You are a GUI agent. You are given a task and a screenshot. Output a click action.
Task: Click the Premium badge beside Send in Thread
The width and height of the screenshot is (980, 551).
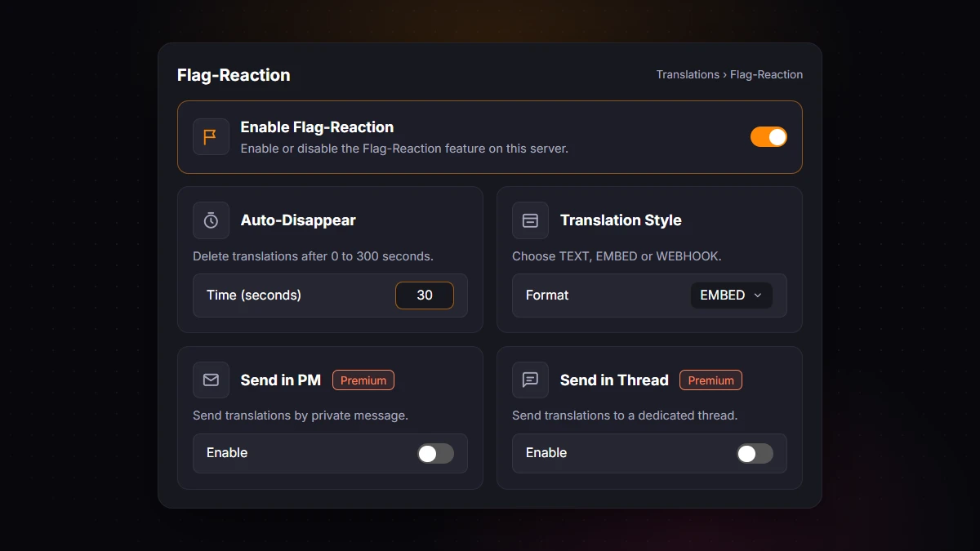pos(711,380)
